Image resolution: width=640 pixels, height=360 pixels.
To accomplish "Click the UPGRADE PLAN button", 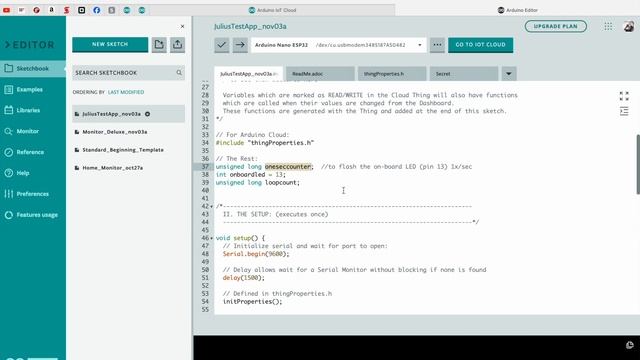I will click(x=556, y=27).
